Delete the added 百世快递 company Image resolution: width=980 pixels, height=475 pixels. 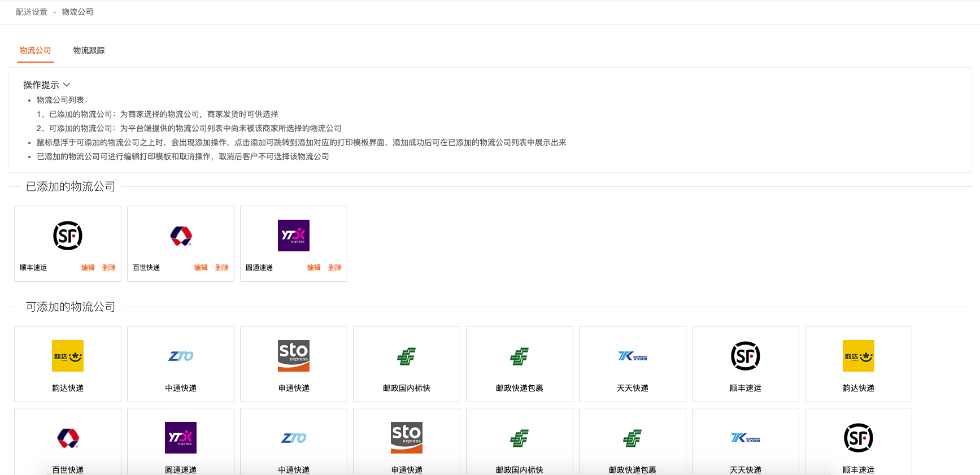pyautogui.click(x=222, y=268)
